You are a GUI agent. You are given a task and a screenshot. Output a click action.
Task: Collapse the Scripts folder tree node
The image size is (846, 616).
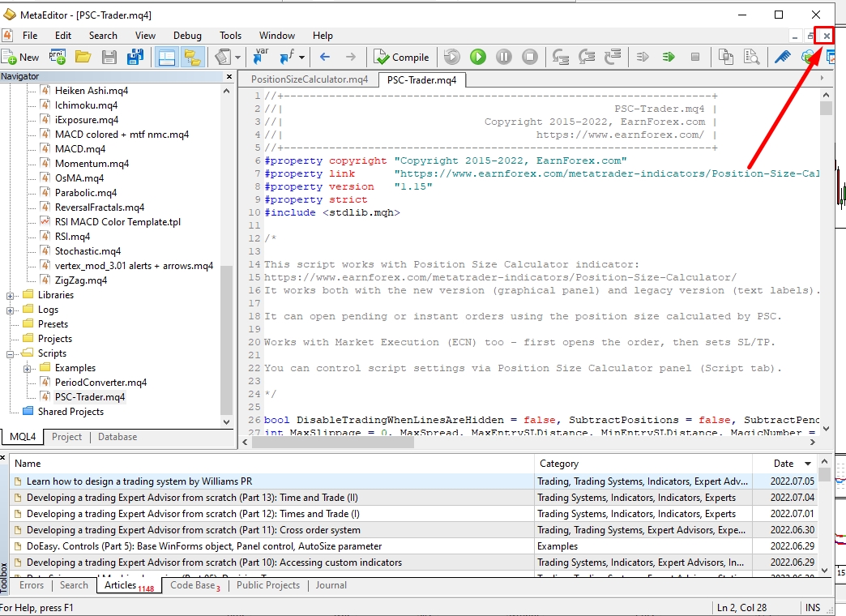click(x=11, y=353)
